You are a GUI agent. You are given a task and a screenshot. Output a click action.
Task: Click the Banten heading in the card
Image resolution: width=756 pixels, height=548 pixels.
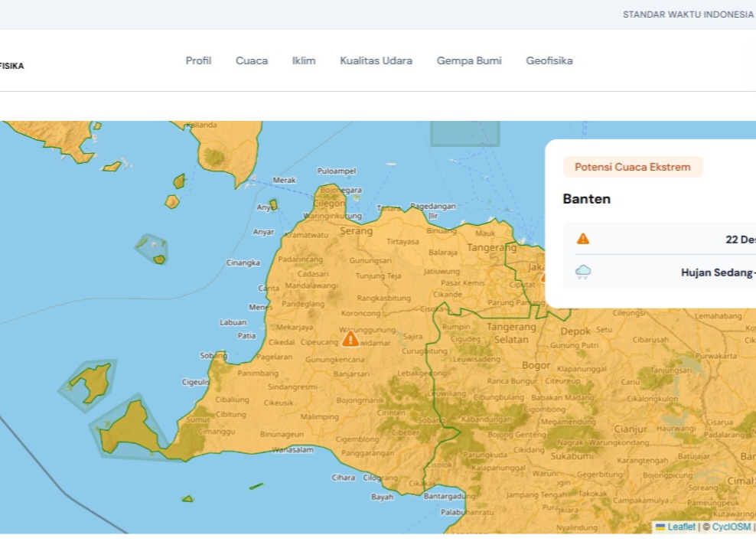point(587,199)
